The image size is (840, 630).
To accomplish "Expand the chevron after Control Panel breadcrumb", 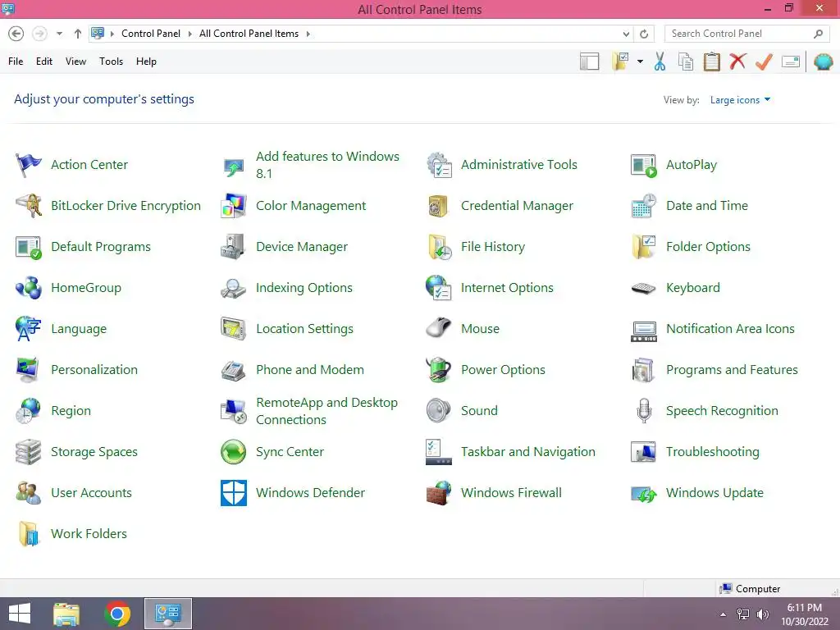I will 189,34.
